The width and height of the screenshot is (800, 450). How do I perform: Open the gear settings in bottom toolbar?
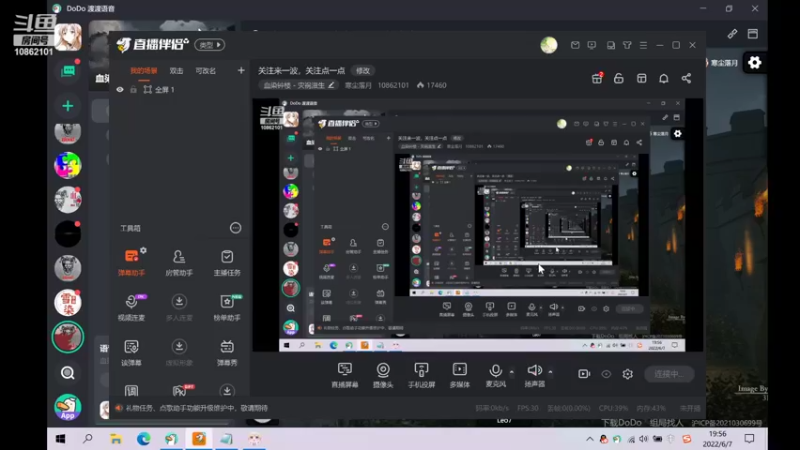628,374
